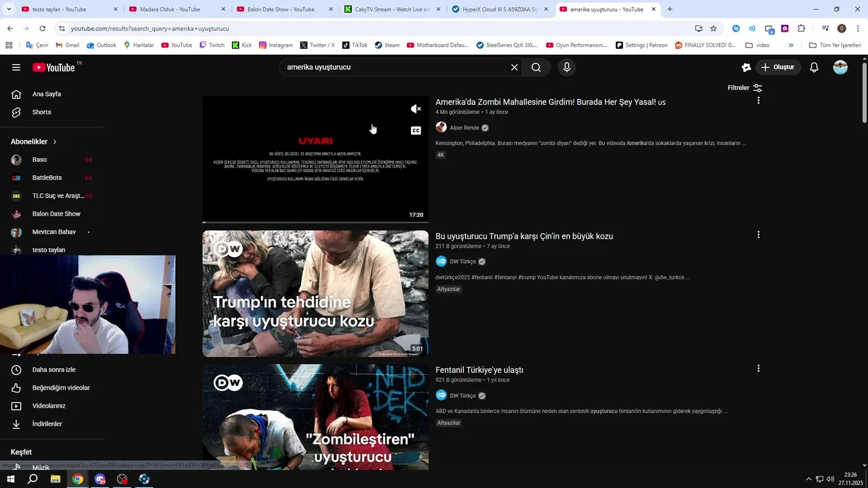Click the magnifier search button
Viewport: 868px width, 488px height.
tap(536, 67)
